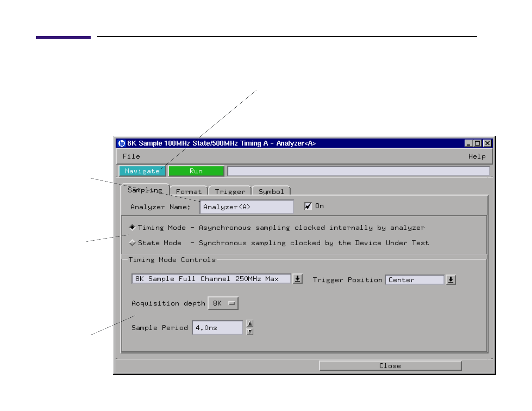The width and height of the screenshot is (532, 411).
Task: Click the 'Acquisition depth' label
Action: pos(168,303)
